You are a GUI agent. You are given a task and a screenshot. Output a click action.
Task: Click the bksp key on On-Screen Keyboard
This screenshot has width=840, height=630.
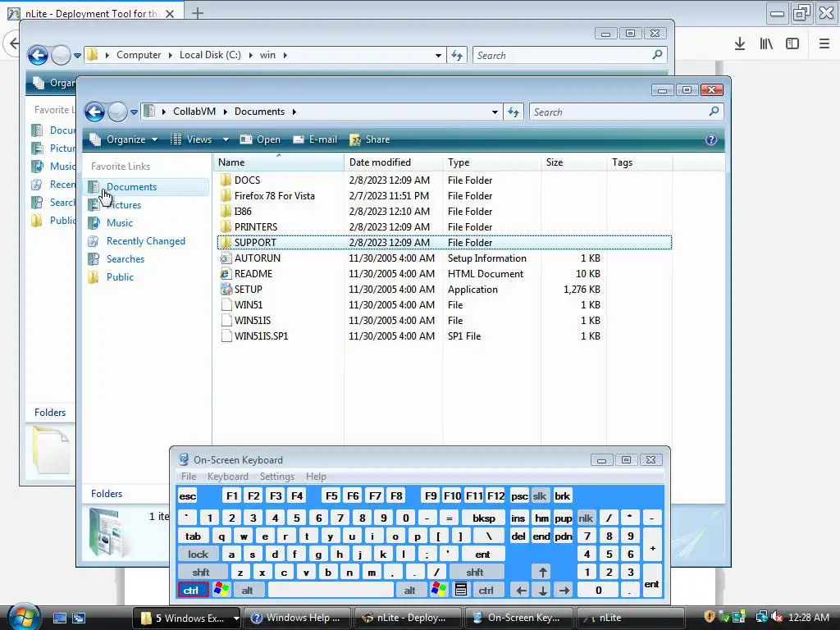click(x=484, y=518)
